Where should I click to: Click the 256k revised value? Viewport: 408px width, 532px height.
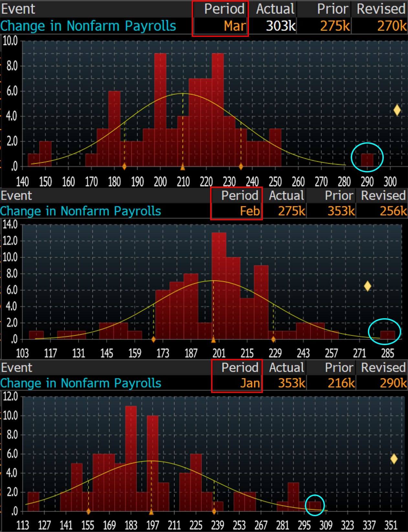point(393,211)
